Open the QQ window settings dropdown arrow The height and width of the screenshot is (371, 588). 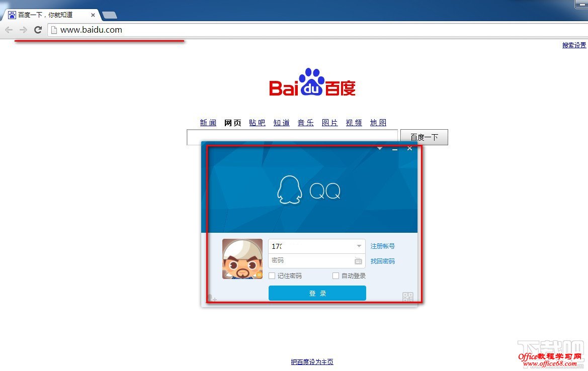coord(380,148)
